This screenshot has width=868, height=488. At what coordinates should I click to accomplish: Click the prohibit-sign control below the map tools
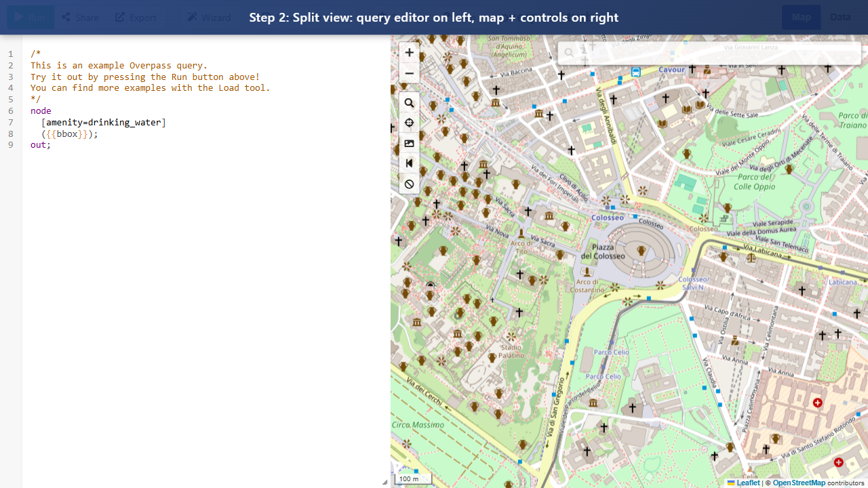pyautogui.click(x=409, y=184)
